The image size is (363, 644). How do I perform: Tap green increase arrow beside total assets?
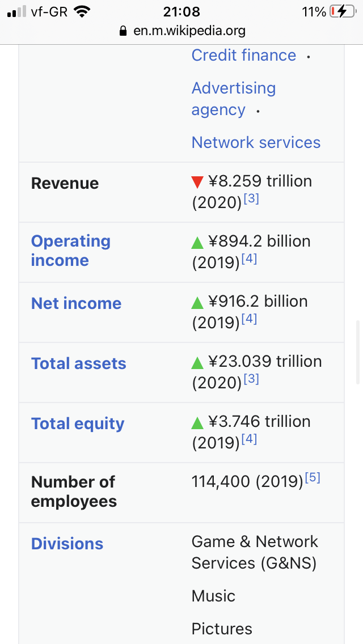pyautogui.click(x=197, y=363)
